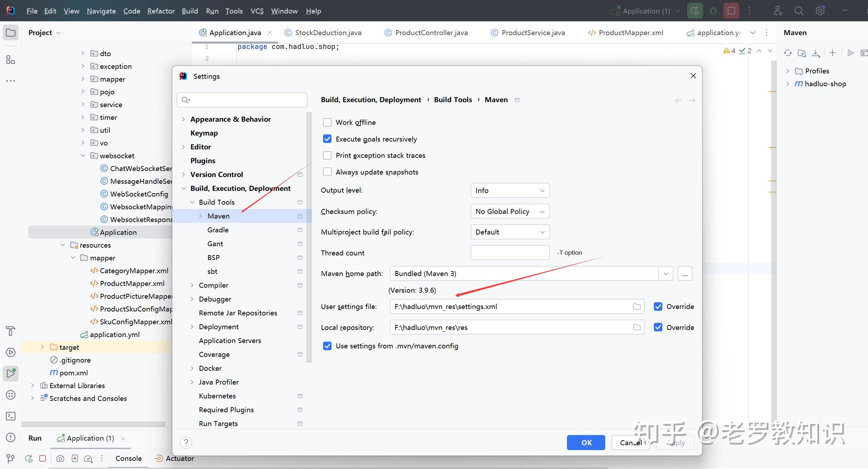
Task: Open the Terminal tool window icon
Action: tap(11, 416)
